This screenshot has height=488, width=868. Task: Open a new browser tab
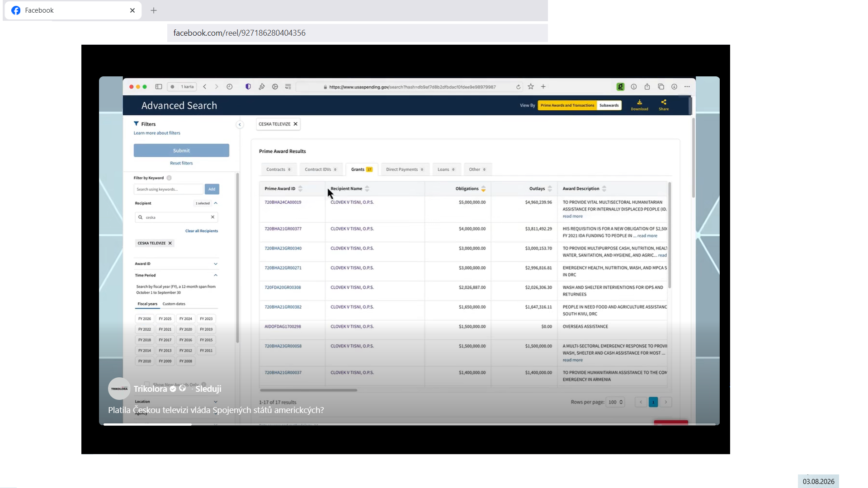(x=154, y=10)
